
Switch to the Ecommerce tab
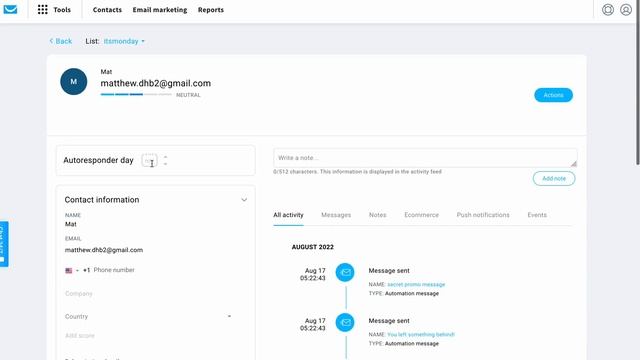click(x=421, y=215)
